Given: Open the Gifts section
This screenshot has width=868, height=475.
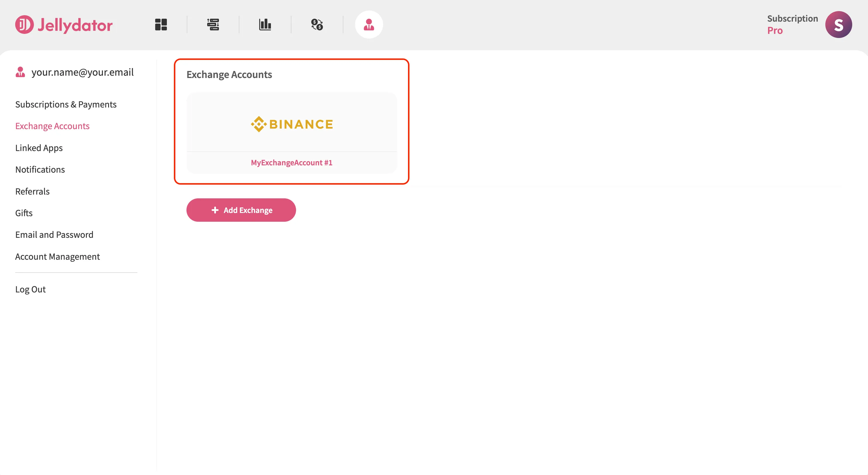Looking at the screenshot, I should (x=24, y=213).
